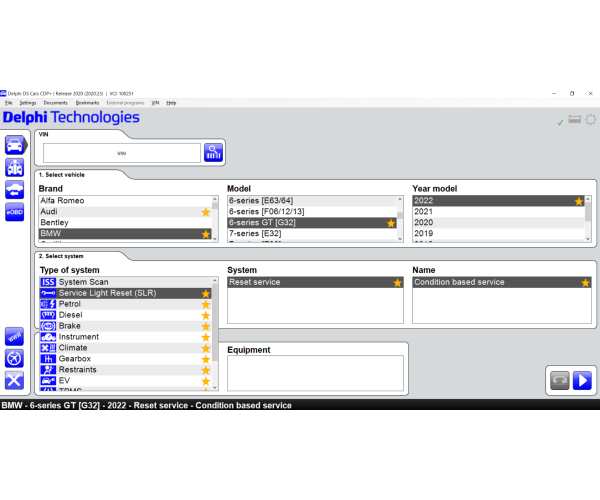Toggle favorite star on Condition based service
The image size is (600, 500).
tap(585, 283)
